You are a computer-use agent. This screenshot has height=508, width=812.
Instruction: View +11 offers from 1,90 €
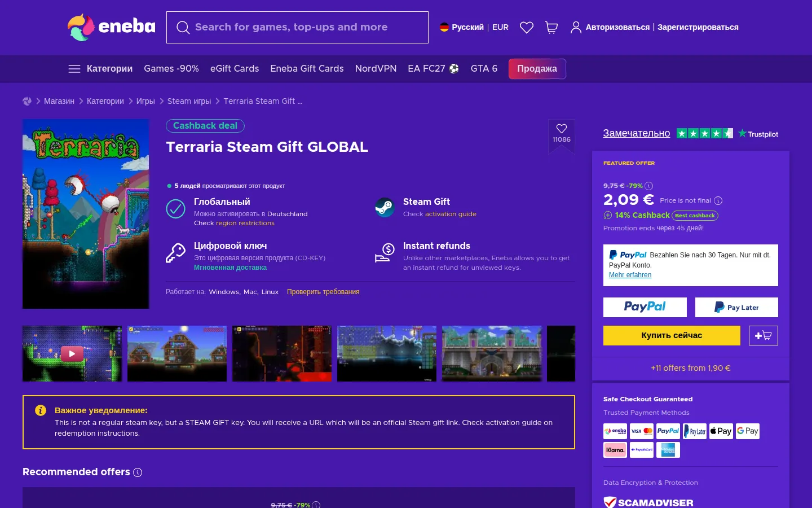tap(691, 368)
